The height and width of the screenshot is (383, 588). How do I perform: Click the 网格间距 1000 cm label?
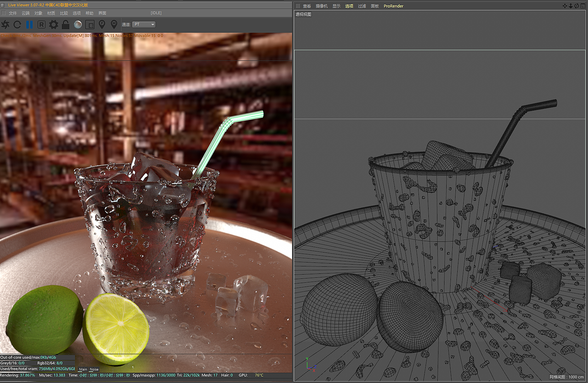pos(566,377)
